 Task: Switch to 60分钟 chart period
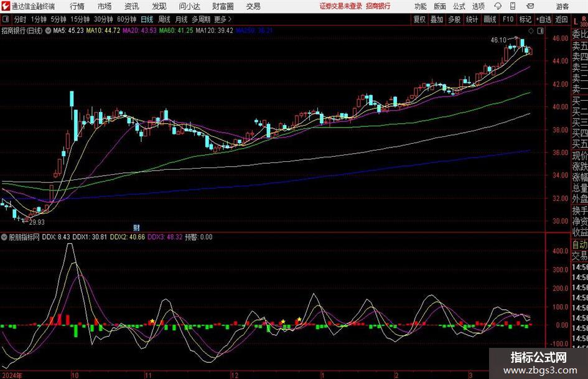pos(126,19)
